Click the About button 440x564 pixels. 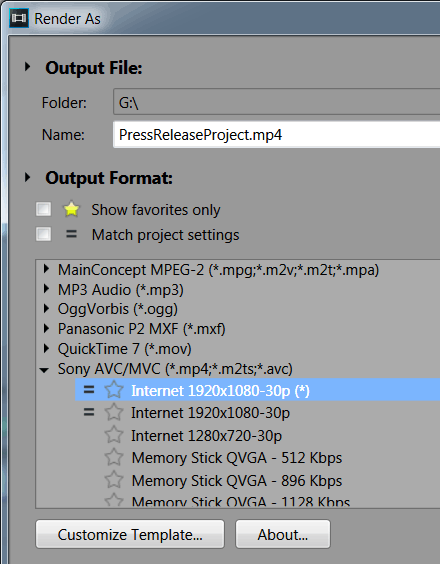pos(283,534)
